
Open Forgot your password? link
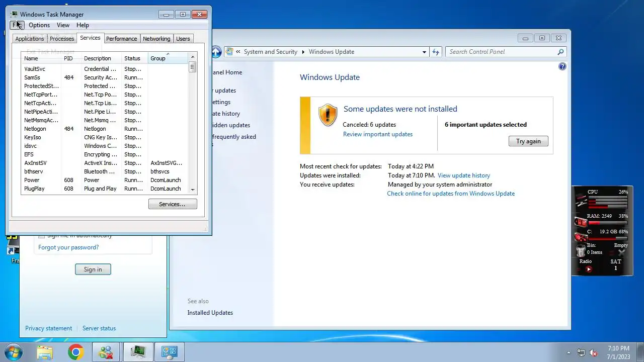(x=68, y=247)
